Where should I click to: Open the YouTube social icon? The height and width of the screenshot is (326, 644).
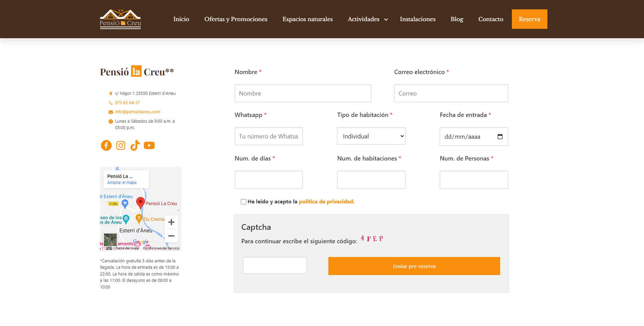pyautogui.click(x=149, y=145)
